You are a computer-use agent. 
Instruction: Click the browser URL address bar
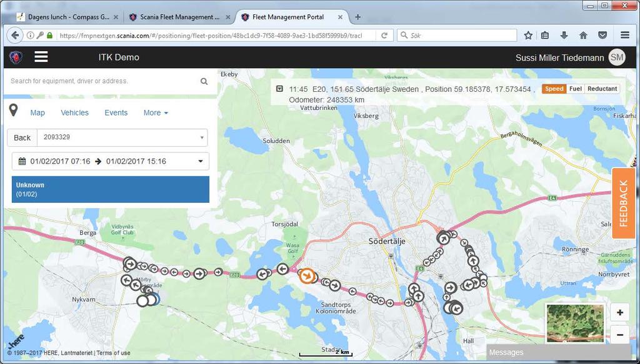click(x=211, y=36)
